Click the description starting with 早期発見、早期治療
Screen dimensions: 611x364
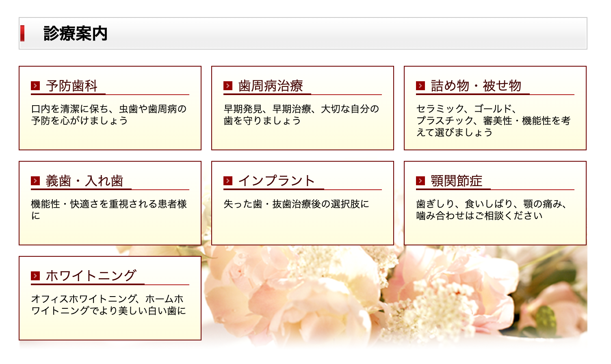coord(301,115)
